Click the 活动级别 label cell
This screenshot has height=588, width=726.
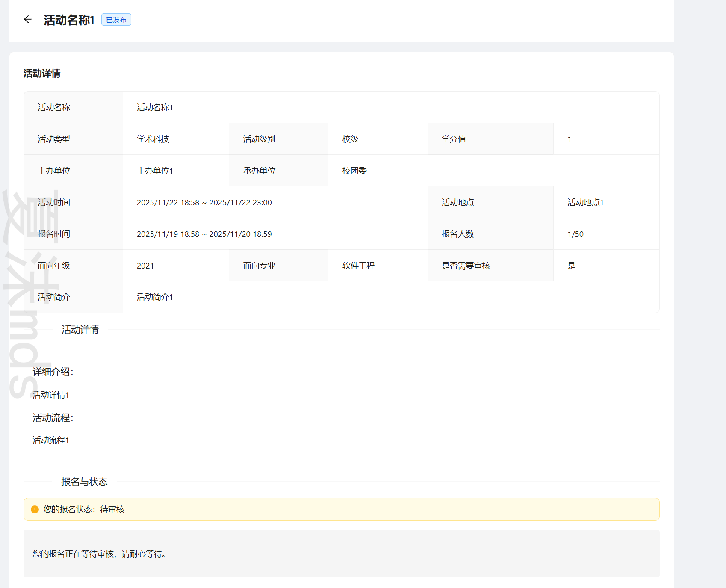[278, 139]
